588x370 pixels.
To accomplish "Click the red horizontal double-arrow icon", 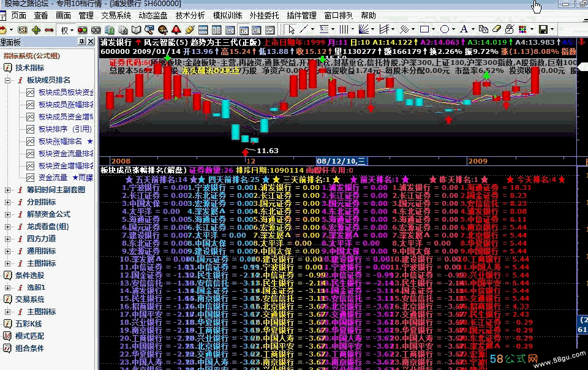I will pyautogui.click(x=49, y=29).
